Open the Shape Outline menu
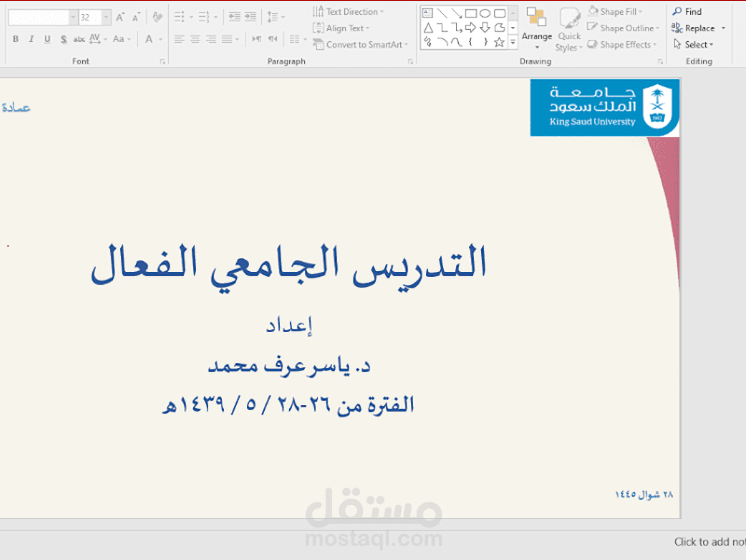Image resolution: width=746 pixels, height=560 pixels. click(x=623, y=28)
